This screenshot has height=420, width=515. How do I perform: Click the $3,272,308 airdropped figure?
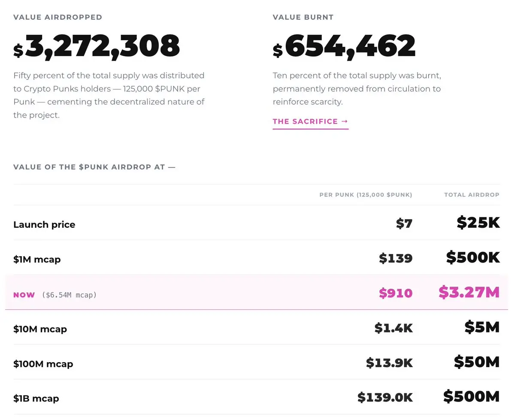97,46
